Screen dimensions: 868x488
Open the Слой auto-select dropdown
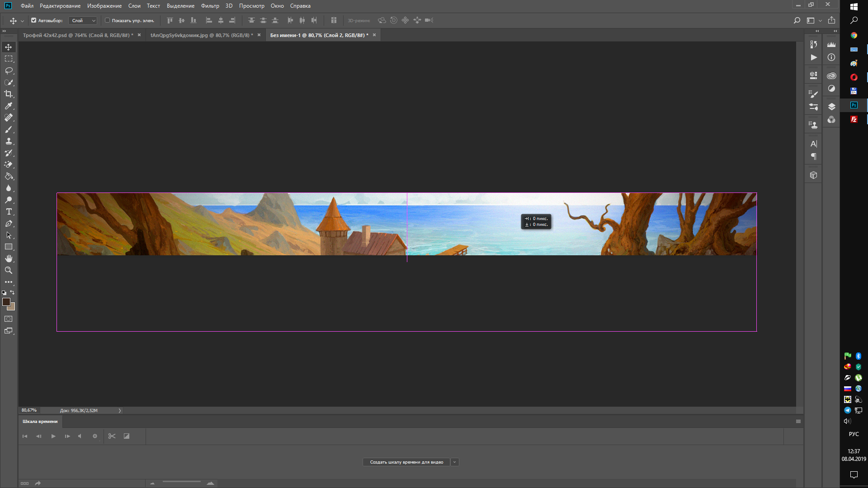point(83,20)
